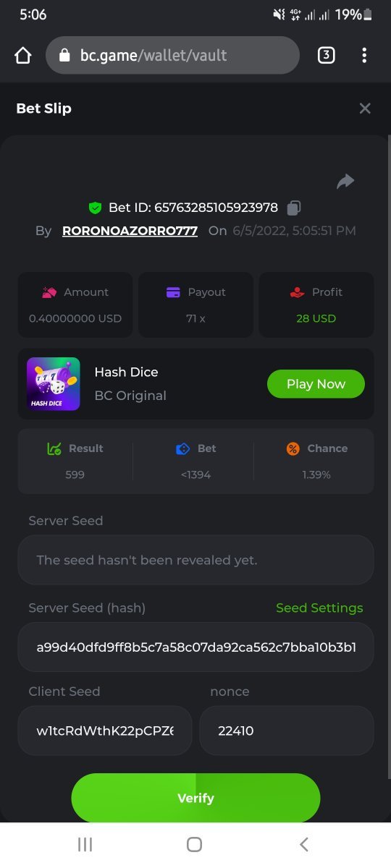391x868 pixels.
Task: Click the Play Now button
Action: point(316,384)
